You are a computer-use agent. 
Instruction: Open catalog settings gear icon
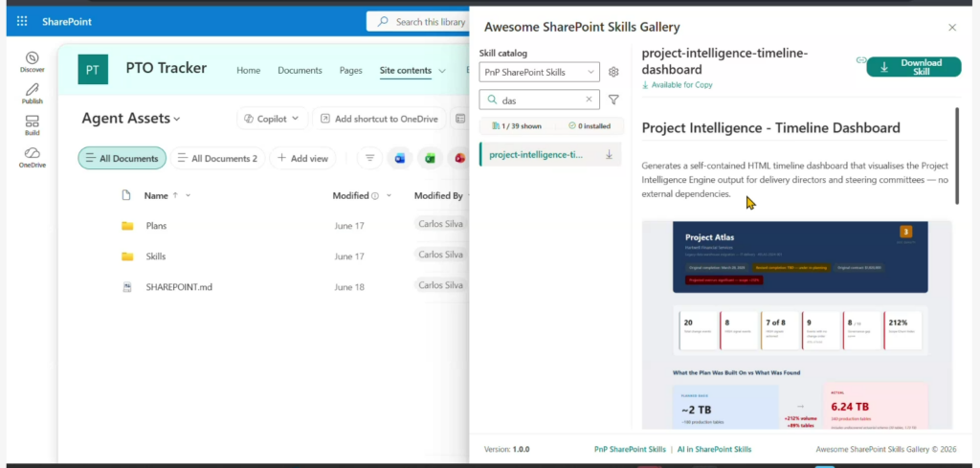pos(613,72)
